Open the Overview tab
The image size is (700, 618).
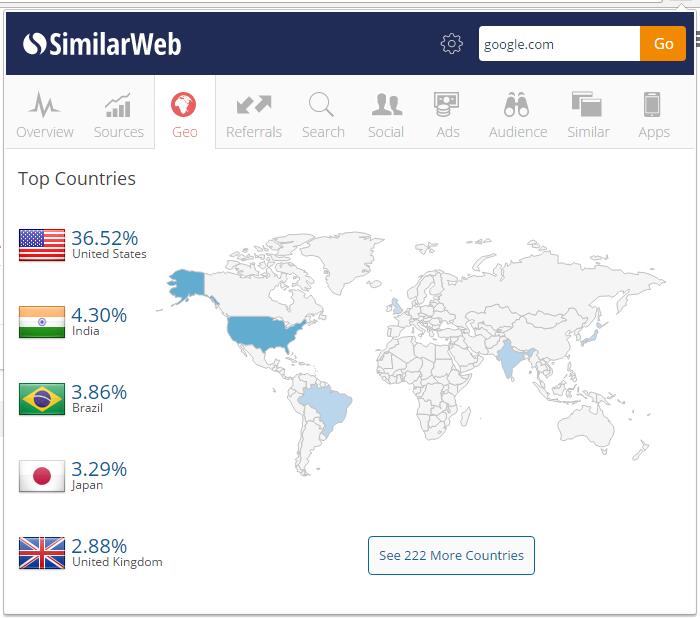(x=45, y=114)
